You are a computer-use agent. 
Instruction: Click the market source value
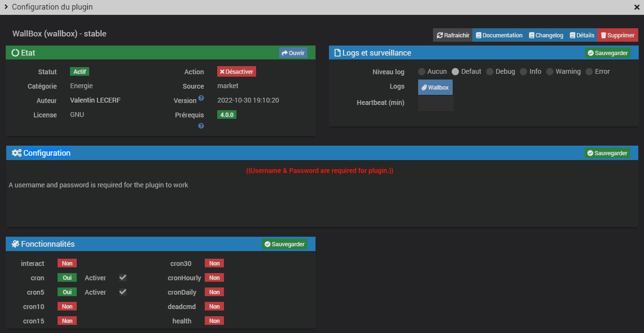(x=228, y=86)
